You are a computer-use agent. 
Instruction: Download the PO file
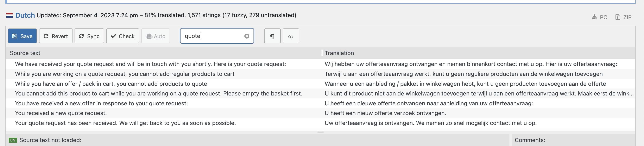[600, 17]
